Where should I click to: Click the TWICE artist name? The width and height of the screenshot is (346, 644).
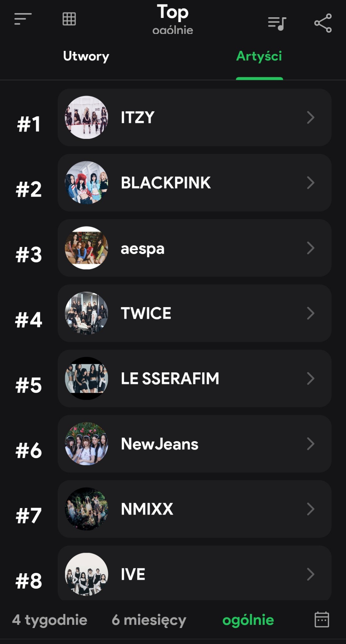(x=146, y=313)
